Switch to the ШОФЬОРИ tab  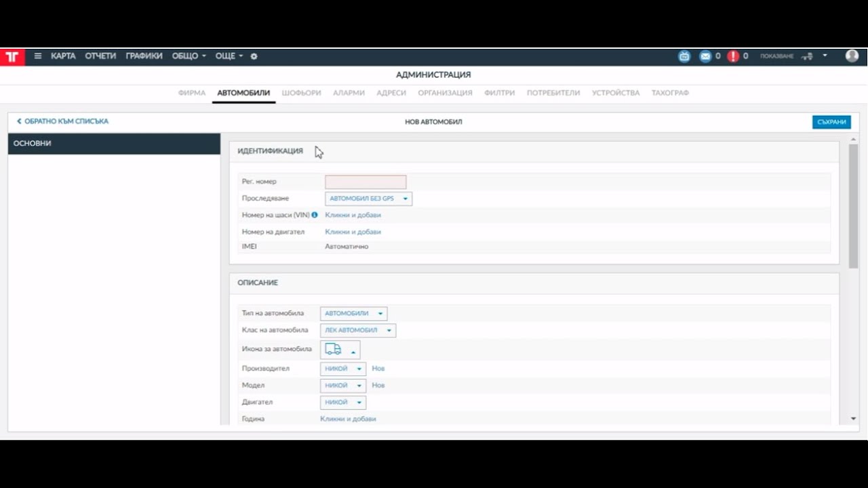301,93
